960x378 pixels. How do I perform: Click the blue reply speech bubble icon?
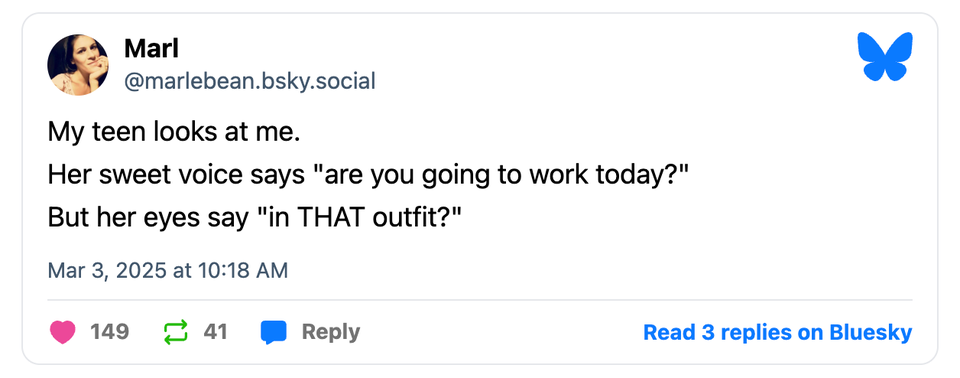pyautogui.click(x=273, y=332)
